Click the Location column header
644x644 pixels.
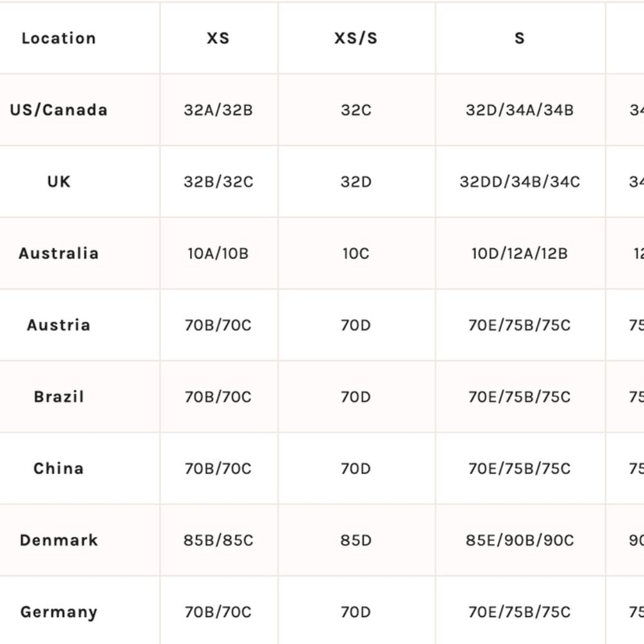click(x=59, y=38)
